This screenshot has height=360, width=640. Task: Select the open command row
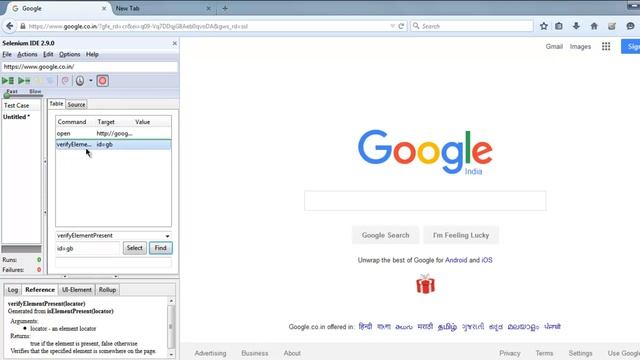coord(113,133)
